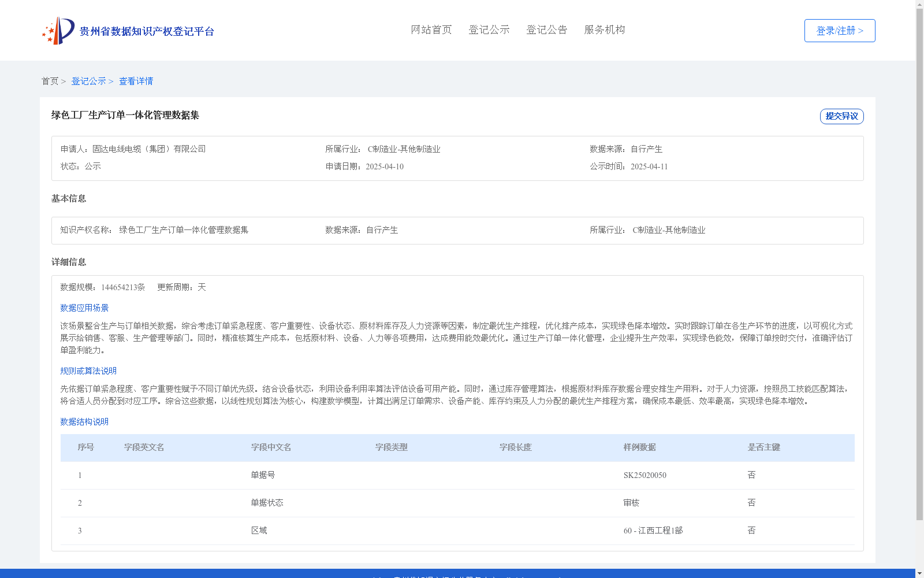Click the 状态：公示 status text
This screenshot has width=924, height=578.
coord(81,166)
